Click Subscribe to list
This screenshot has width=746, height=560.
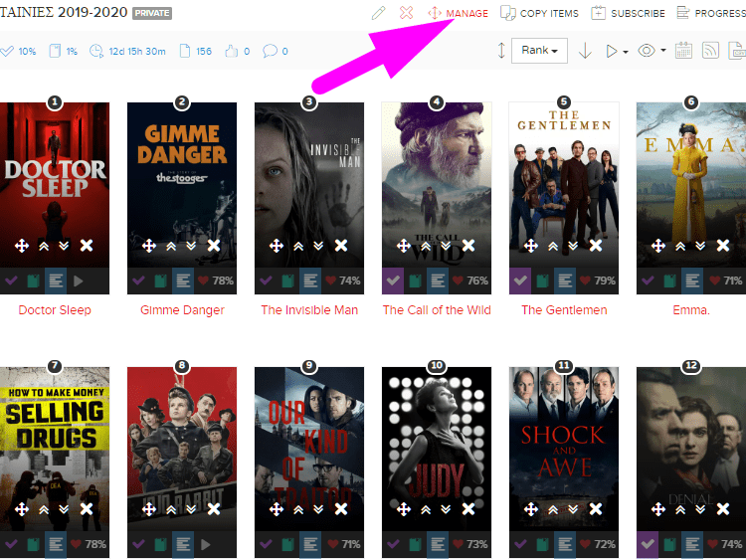[628, 13]
